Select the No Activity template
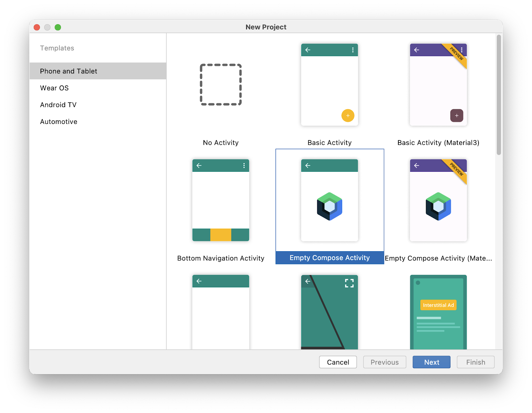Viewport: 532px width, 413px height. click(x=220, y=85)
